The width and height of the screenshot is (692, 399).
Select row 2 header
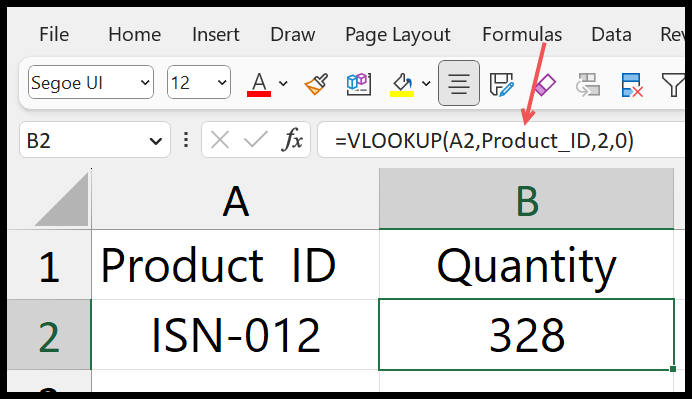click(49, 334)
